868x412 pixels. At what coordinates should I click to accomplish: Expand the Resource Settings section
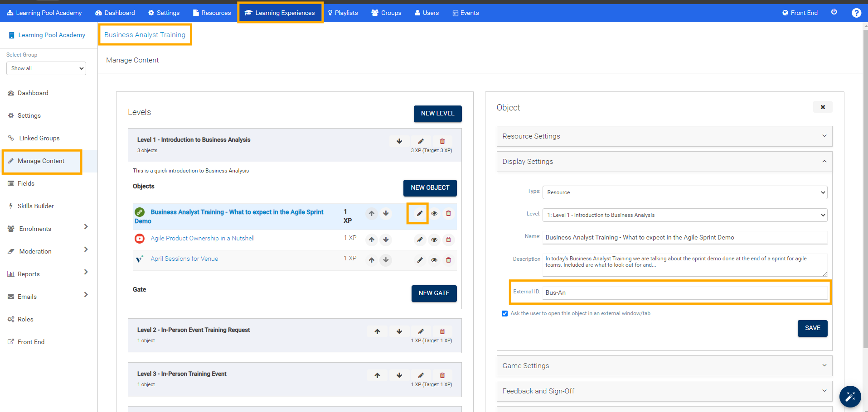point(664,136)
